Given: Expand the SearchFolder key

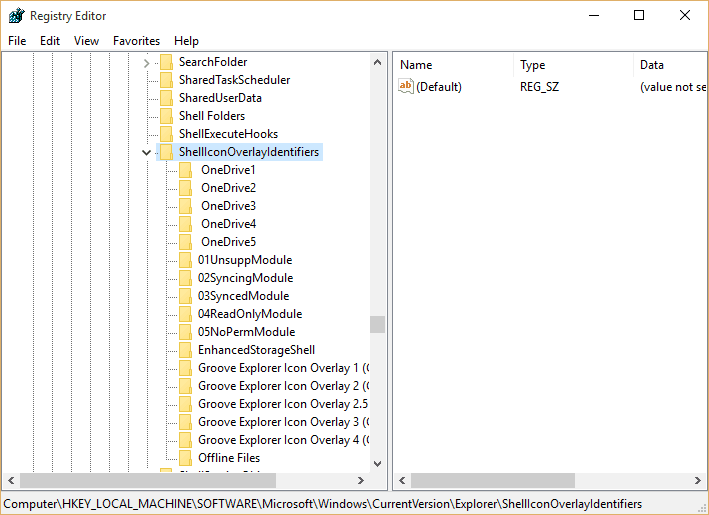Looking at the screenshot, I should point(147,63).
